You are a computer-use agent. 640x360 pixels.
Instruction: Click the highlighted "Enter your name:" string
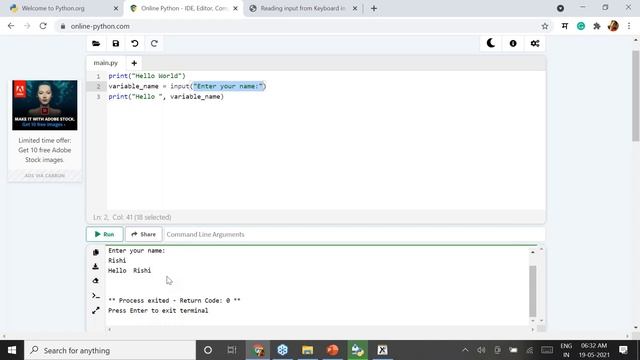229,86
